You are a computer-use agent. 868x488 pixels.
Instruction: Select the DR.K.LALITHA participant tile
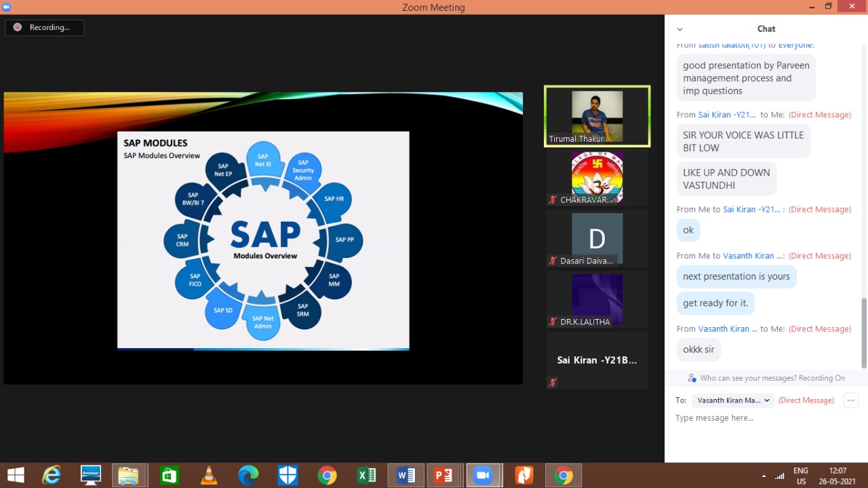pyautogui.click(x=597, y=299)
